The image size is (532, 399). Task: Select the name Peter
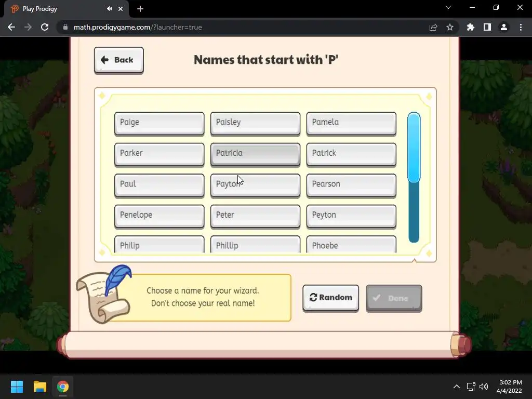point(255,216)
